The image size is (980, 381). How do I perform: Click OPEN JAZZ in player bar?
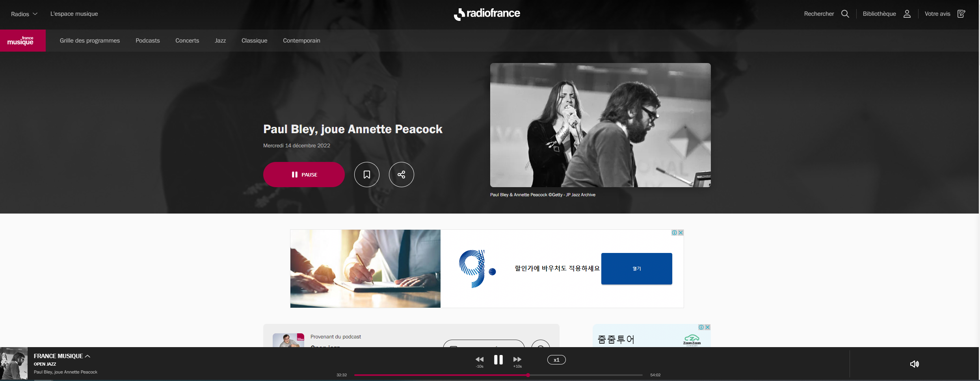pyautogui.click(x=45, y=364)
